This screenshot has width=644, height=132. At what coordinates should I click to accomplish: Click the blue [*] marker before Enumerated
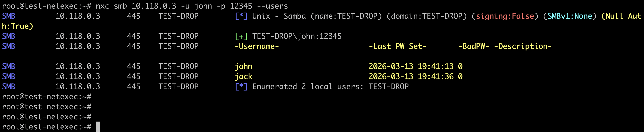241,87
